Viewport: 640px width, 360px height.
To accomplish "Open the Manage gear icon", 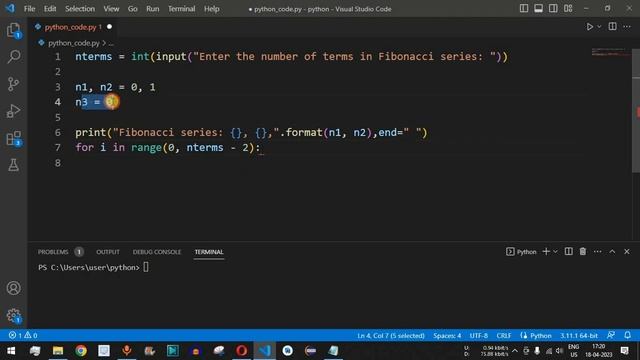I will pyautogui.click(x=13, y=315).
